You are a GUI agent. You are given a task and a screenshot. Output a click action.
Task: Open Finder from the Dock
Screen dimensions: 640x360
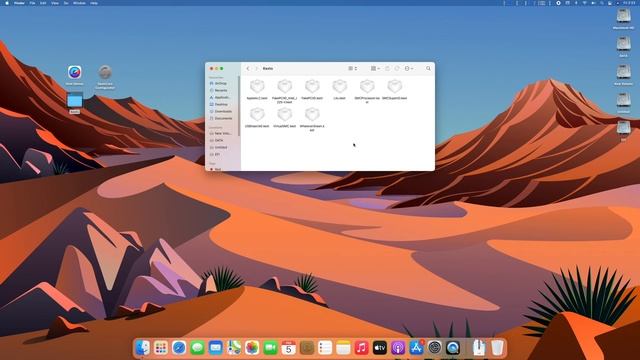(x=142, y=348)
